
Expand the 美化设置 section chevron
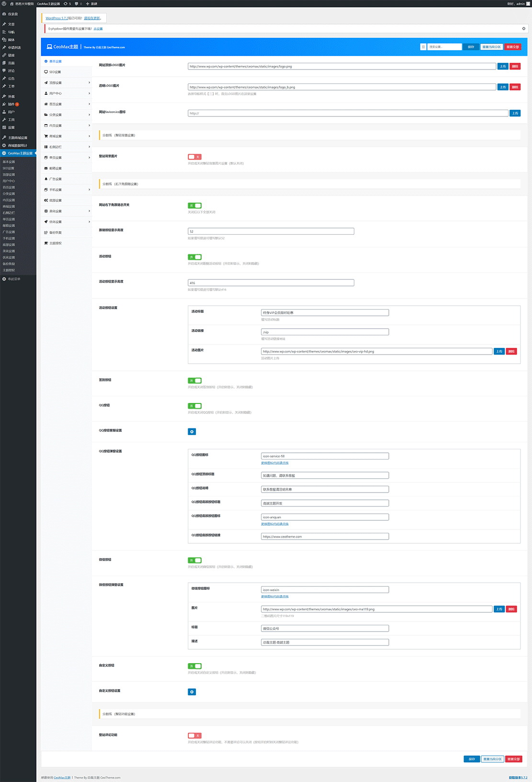tap(89, 211)
